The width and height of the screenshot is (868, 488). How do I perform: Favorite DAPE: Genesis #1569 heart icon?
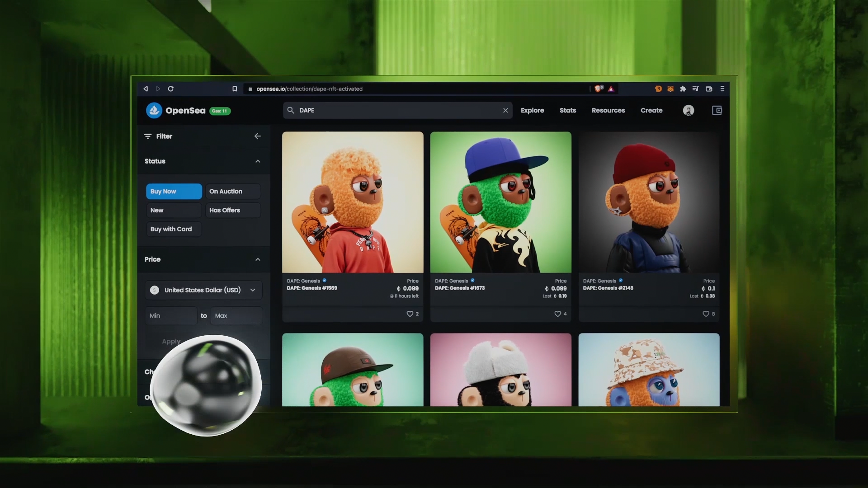tap(410, 314)
